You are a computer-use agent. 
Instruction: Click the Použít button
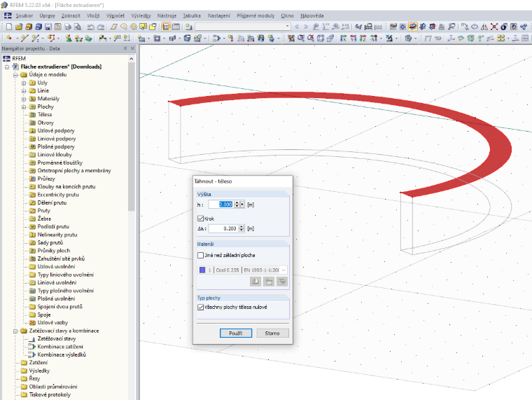click(x=236, y=333)
